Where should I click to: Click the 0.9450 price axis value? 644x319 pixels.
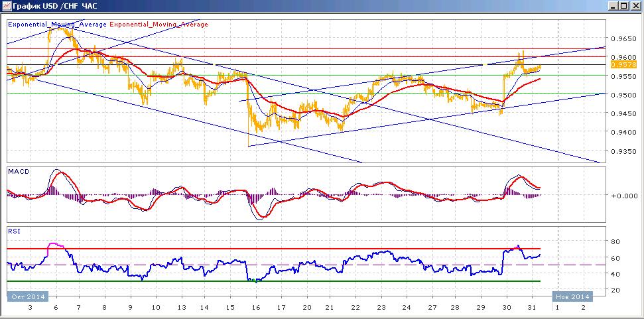pos(624,113)
